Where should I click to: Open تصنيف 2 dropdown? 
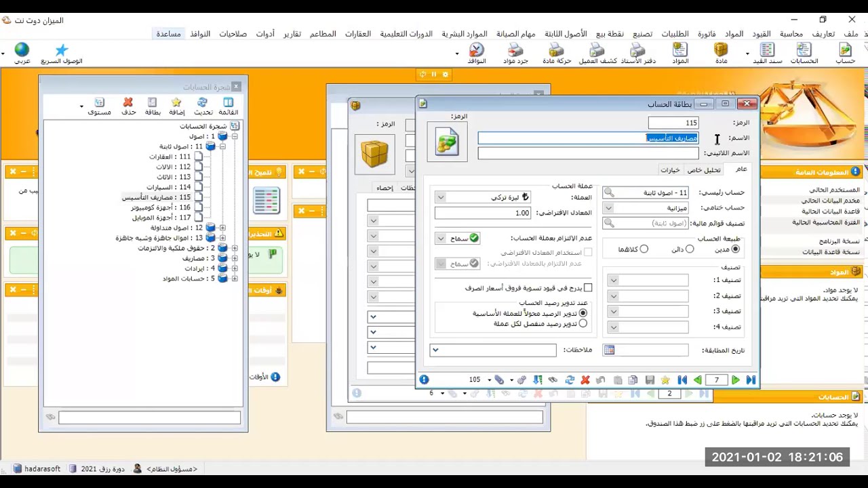[x=614, y=296]
